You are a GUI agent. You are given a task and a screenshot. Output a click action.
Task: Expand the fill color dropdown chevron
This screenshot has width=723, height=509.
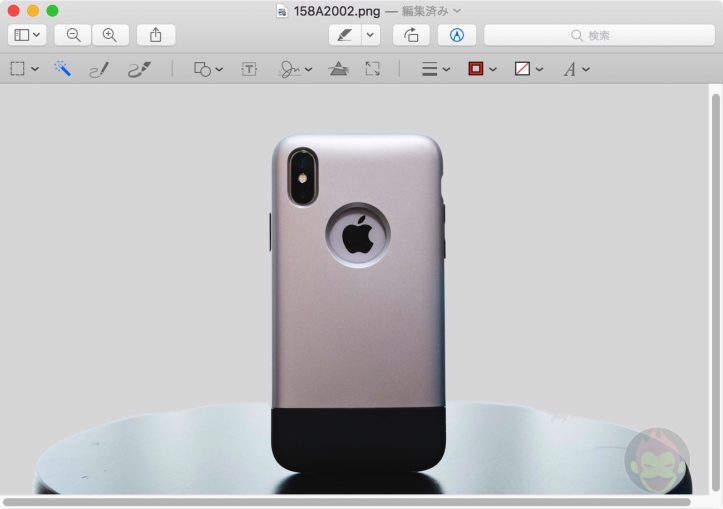(x=539, y=69)
